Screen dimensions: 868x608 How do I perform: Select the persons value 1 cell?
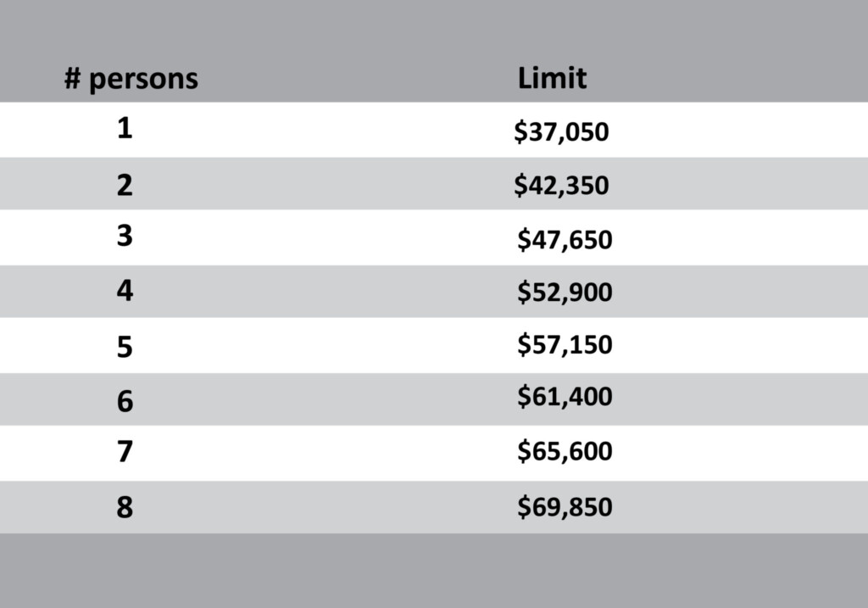pyautogui.click(x=125, y=128)
